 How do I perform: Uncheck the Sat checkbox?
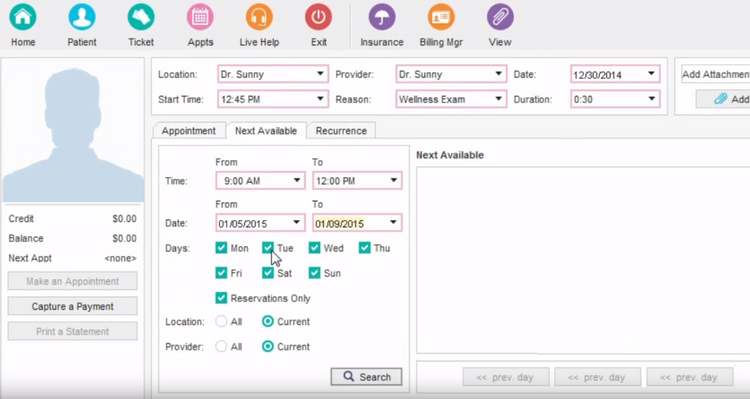tap(268, 273)
